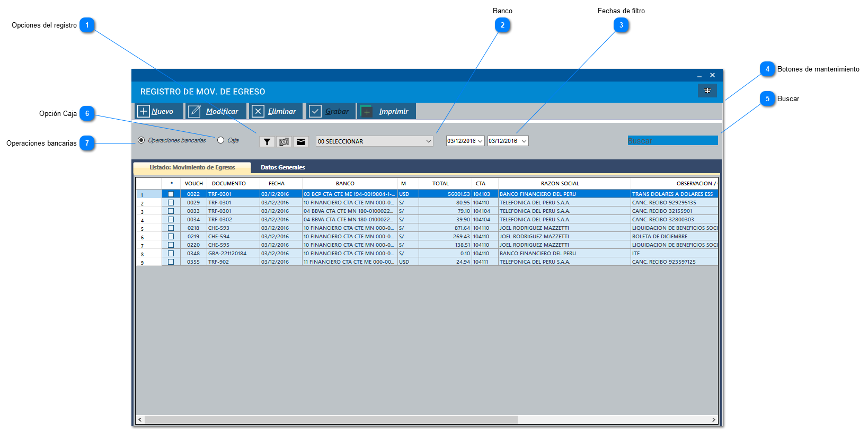Click the horizontal scrollbar right arrow

click(x=714, y=419)
